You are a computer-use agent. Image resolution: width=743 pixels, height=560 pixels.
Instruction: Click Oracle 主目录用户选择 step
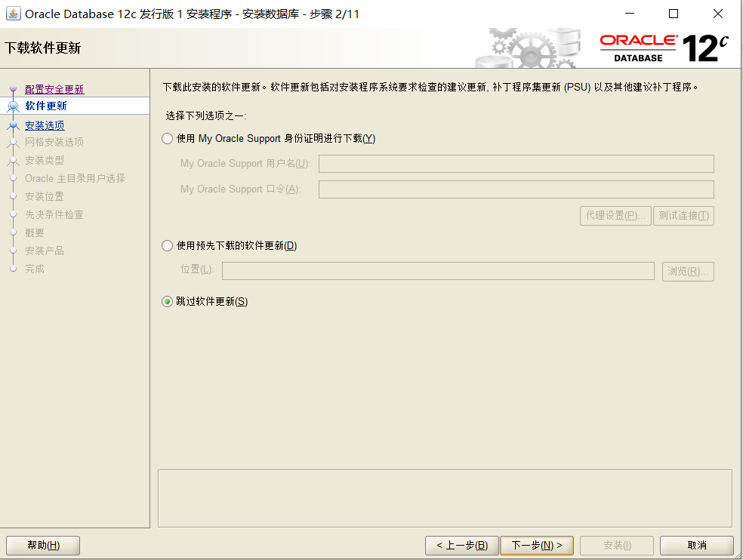pyautogui.click(x=75, y=179)
